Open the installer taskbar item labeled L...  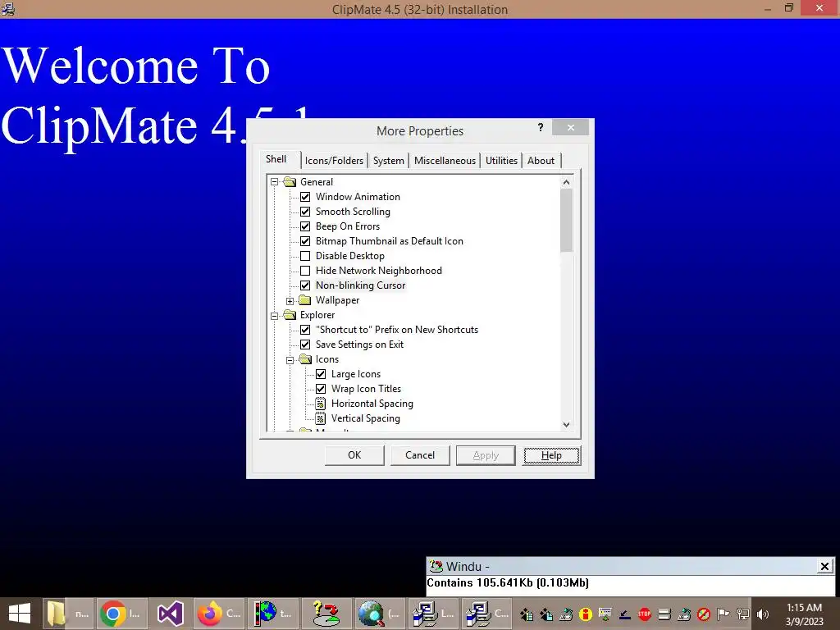(433, 614)
